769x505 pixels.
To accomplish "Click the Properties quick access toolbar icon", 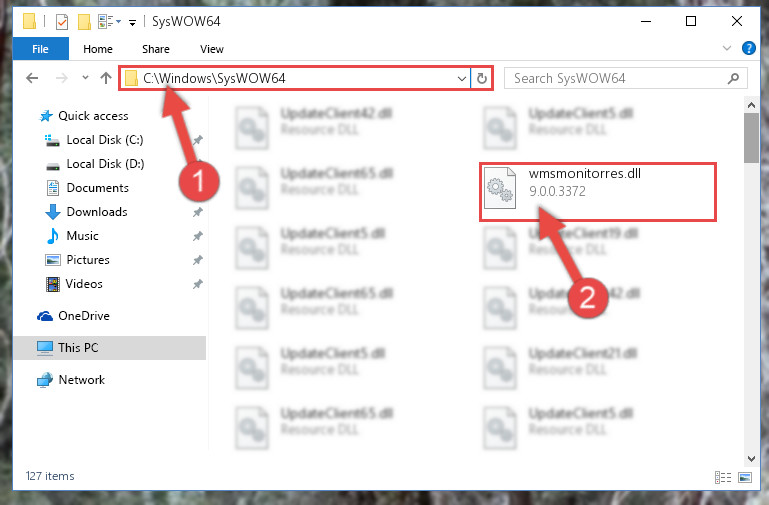I will [62, 22].
